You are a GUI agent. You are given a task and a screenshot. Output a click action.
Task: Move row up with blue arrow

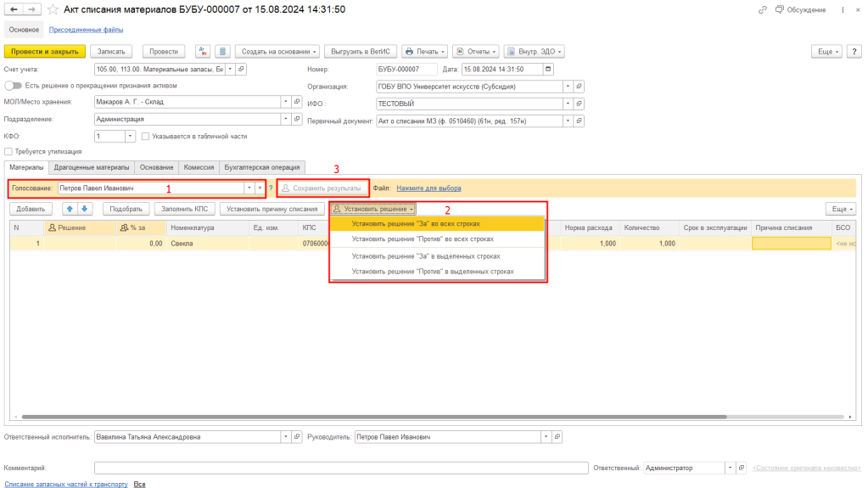(70, 208)
